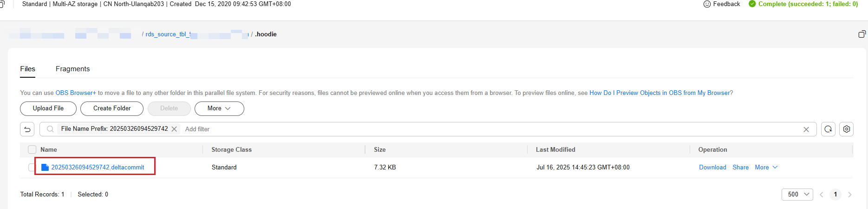Switch to the Fragments tab
The image size is (868, 209).
(72, 69)
